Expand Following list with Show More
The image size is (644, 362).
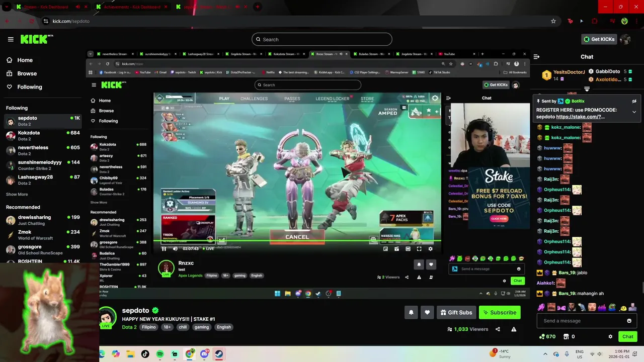coord(17,194)
